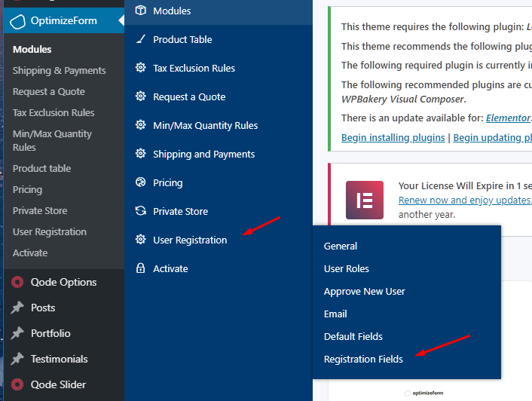Click Renew now and enjoy updates link
532x401 pixels.
465,200
